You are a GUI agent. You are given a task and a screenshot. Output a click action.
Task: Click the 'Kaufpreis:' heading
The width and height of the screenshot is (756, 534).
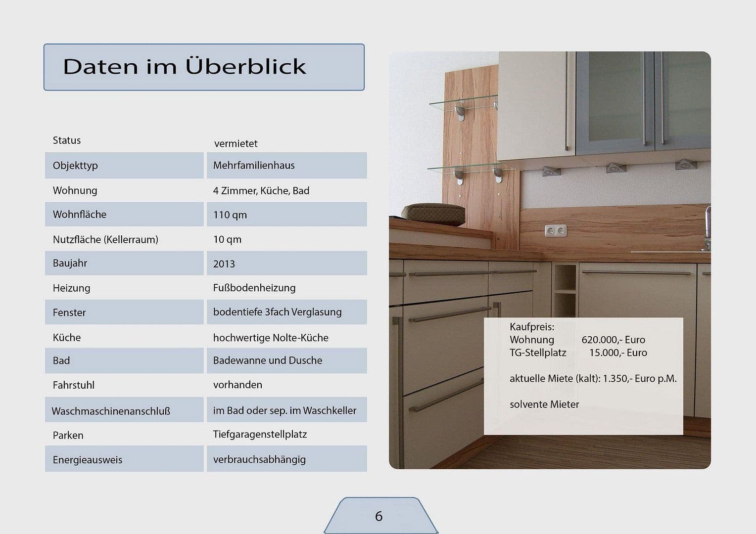coord(532,327)
